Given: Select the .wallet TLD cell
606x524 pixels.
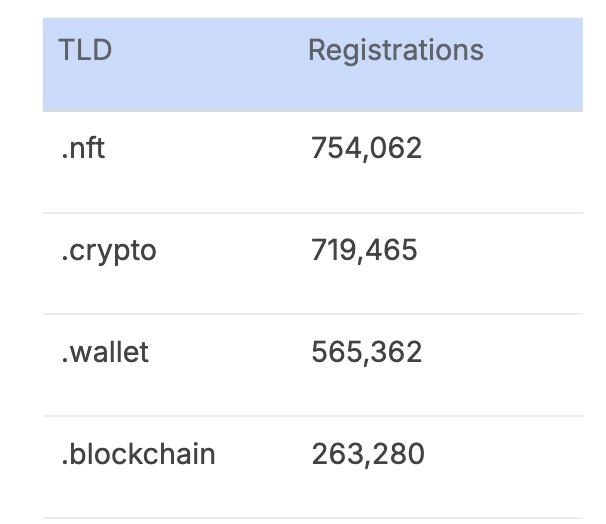Looking at the screenshot, I should (x=105, y=352).
